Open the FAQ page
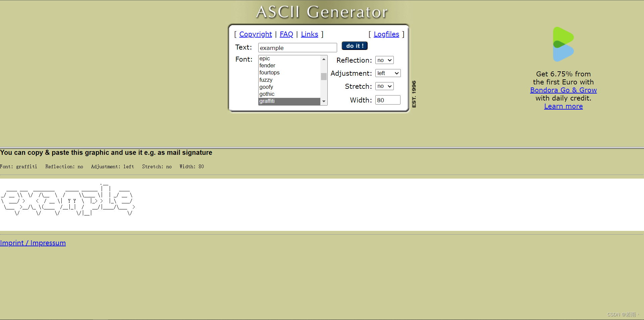Screen dimensions: 644x320 pyautogui.click(x=286, y=34)
